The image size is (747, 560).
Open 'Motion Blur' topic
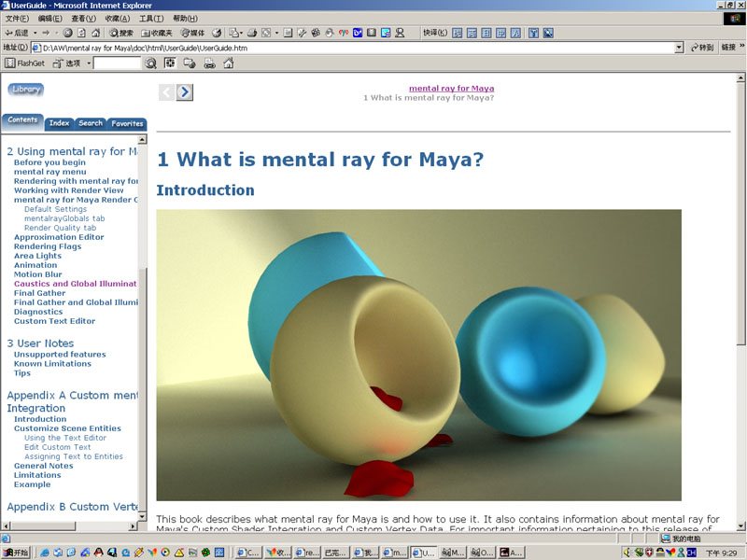pyautogui.click(x=37, y=274)
